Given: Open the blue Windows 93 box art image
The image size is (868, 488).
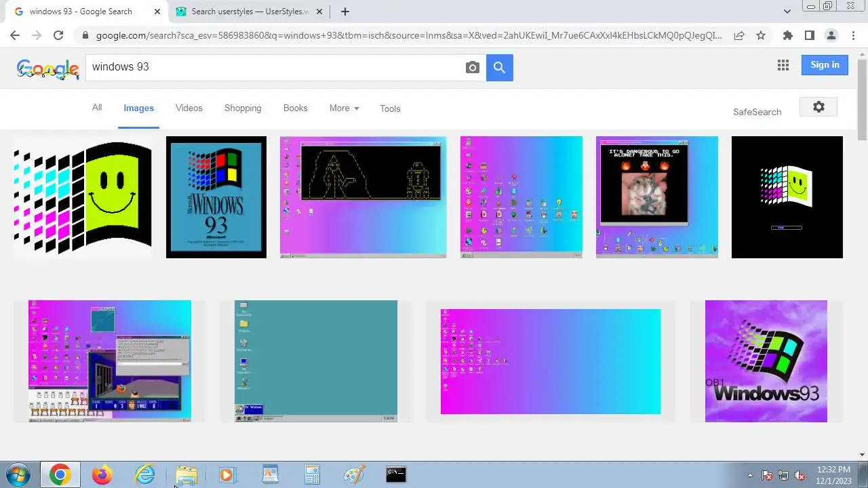Looking at the screenshot, I should [216, 197].
